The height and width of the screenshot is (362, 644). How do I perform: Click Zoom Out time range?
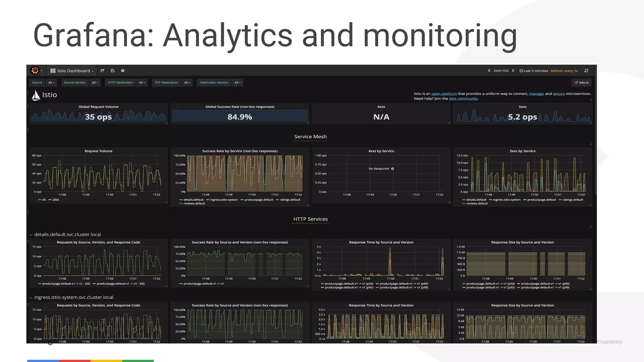point(501,71)
